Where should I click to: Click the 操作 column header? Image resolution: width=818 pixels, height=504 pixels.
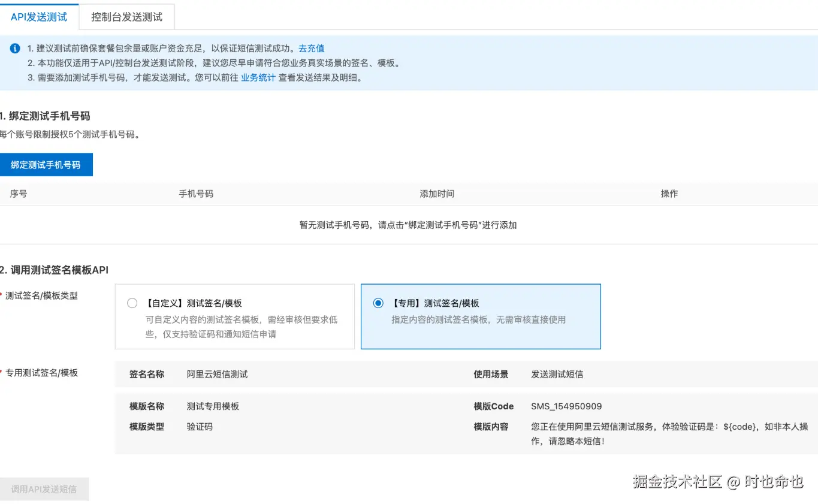[x=669, y=194]
